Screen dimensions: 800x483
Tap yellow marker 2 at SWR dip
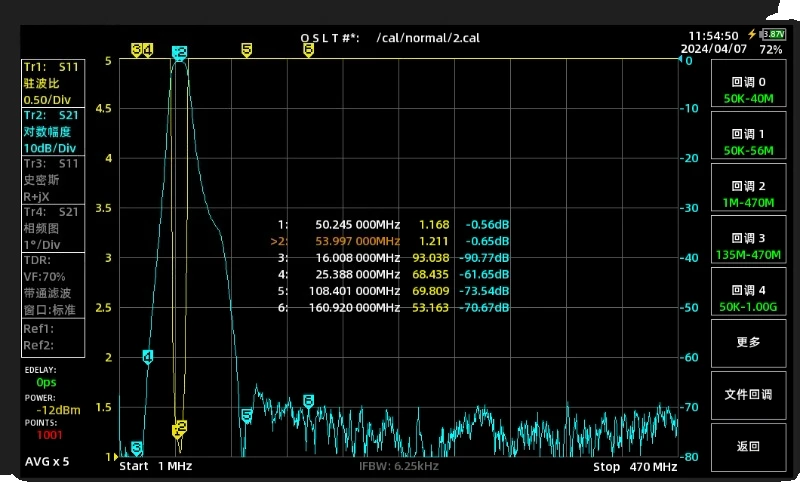point(180,428)
